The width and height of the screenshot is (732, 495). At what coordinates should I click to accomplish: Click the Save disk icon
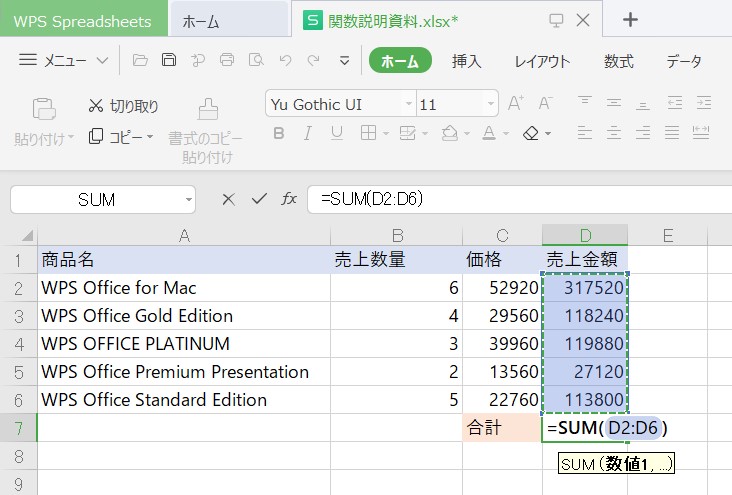point(169,60)
